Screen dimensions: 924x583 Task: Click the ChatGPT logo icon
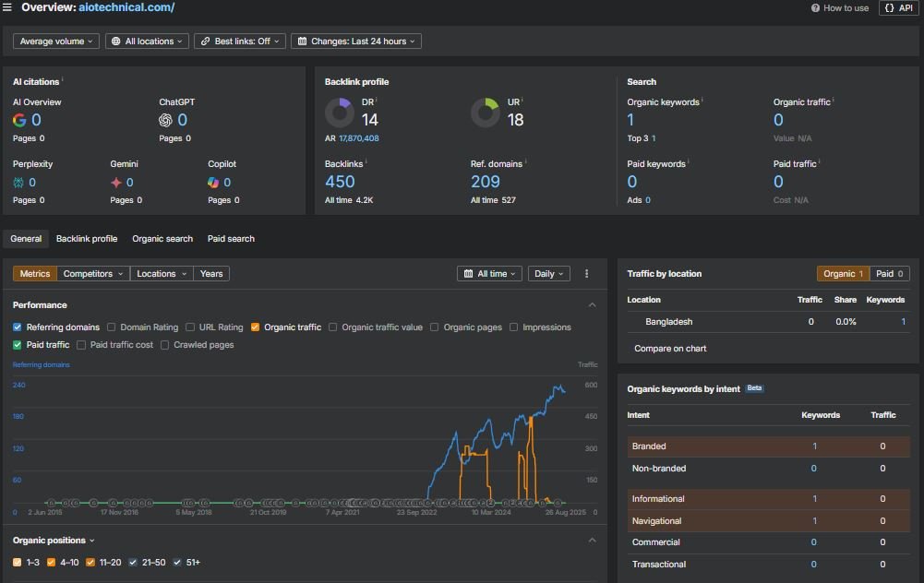click(x=165, y=120)
